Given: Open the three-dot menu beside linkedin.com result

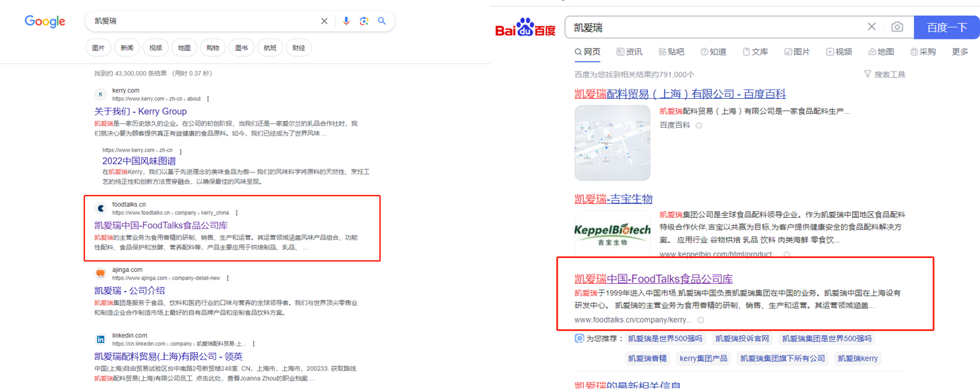Looking at the screenshot, I should click(254, 344).
